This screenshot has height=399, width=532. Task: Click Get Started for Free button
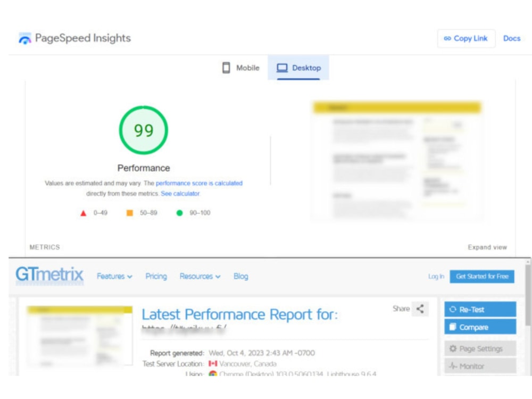pos(482,276)
